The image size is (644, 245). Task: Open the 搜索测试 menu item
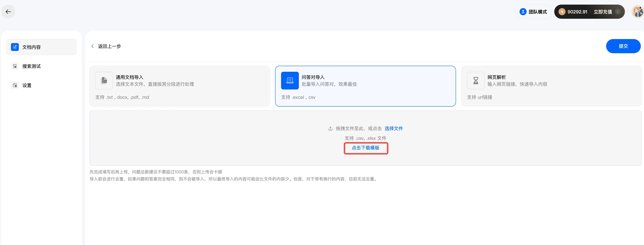click(x=32, y=66)
